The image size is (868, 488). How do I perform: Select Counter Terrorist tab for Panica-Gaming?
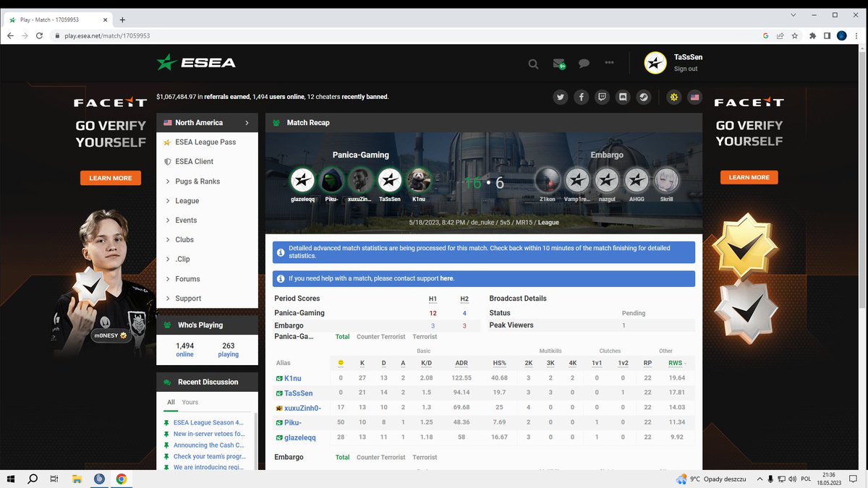380,337
